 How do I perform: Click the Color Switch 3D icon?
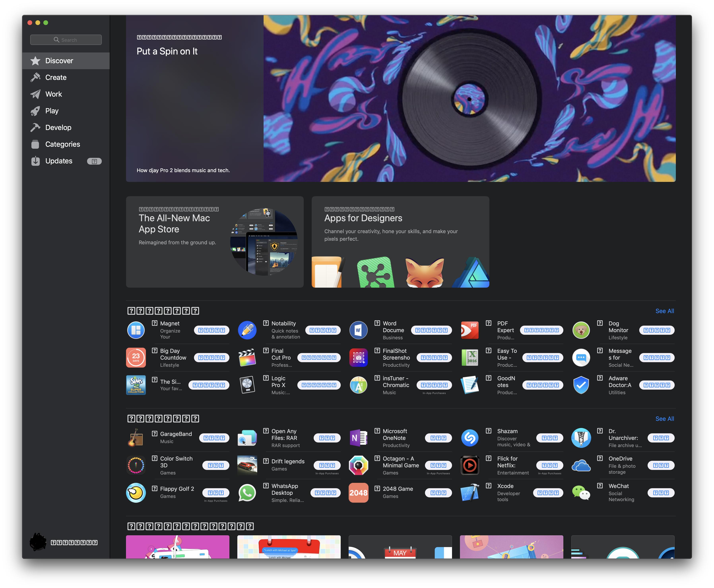[136, 465]
